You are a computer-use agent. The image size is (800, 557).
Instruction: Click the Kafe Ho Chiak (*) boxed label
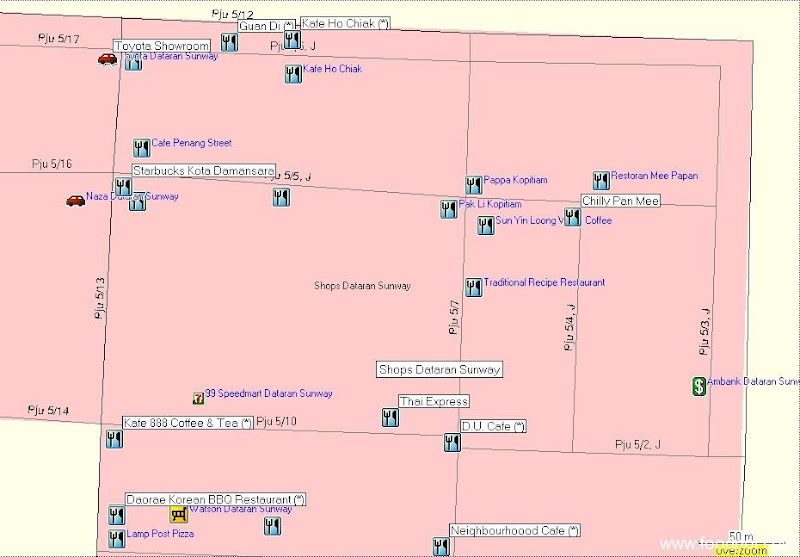[x=345, y=23]
